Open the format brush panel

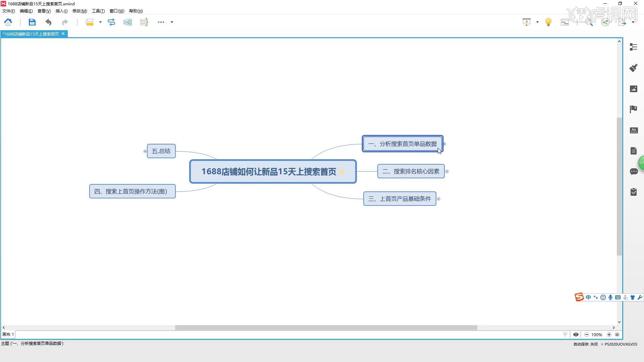pos(634,68)
